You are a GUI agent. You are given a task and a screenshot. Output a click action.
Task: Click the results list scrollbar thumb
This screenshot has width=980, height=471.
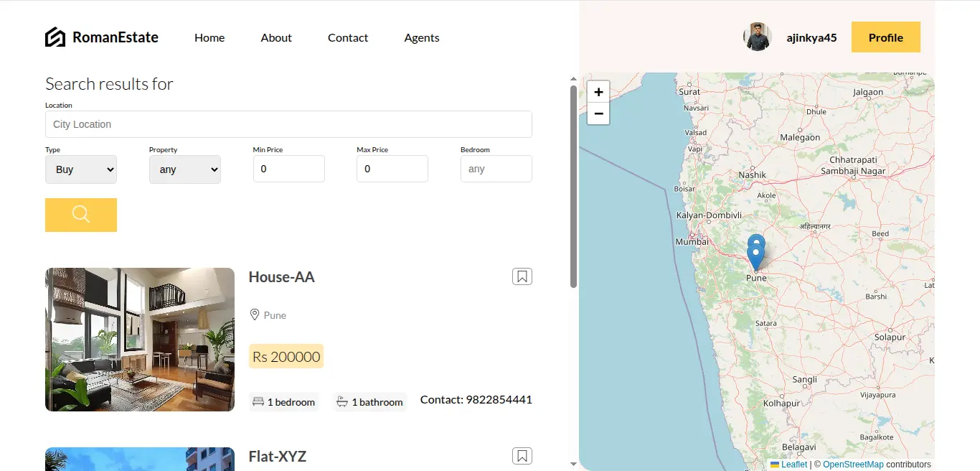pos(573,187)
